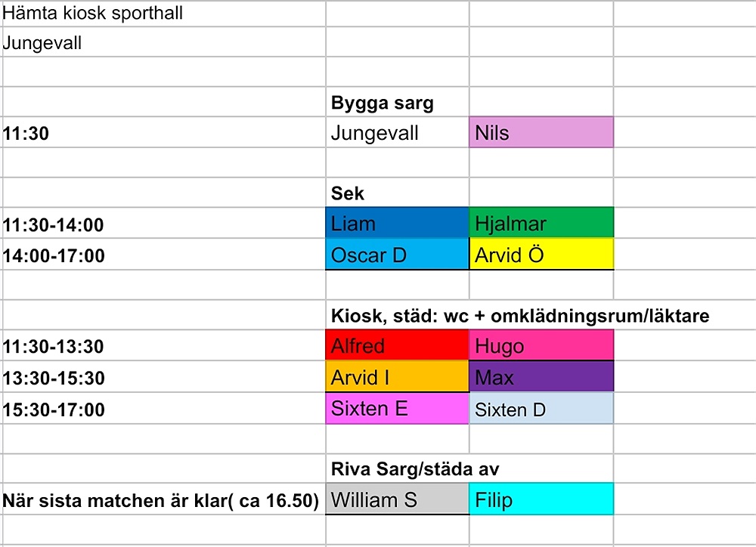Click the magenta Sixten E cell
This screenshot has height=547, width=756.
coord(397,409)
